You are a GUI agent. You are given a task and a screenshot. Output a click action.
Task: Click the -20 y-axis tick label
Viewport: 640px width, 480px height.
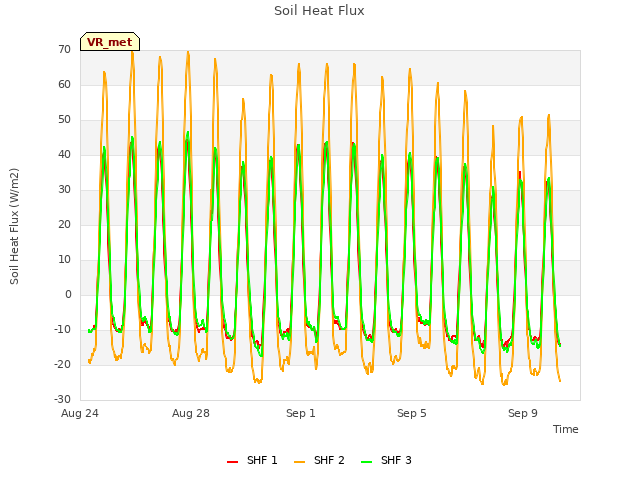point(62,364)
